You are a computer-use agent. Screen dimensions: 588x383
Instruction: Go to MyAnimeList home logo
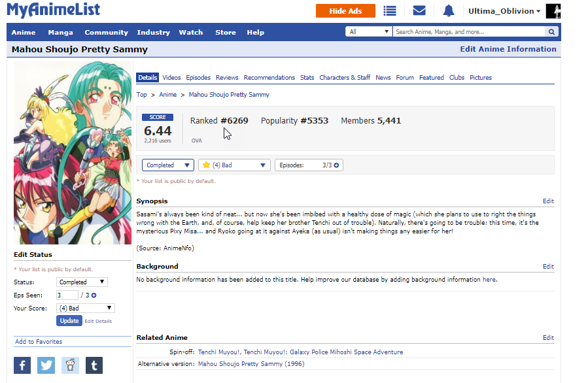click(54, 10)
